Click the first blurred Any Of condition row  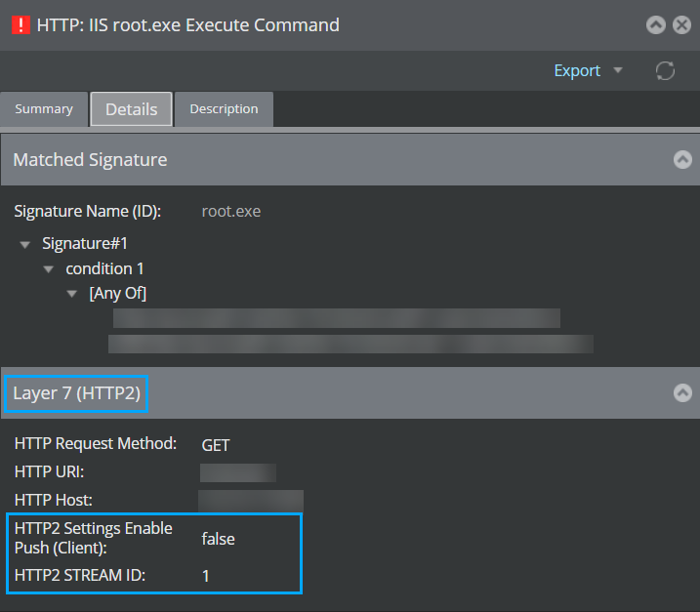tap(337, 318)
